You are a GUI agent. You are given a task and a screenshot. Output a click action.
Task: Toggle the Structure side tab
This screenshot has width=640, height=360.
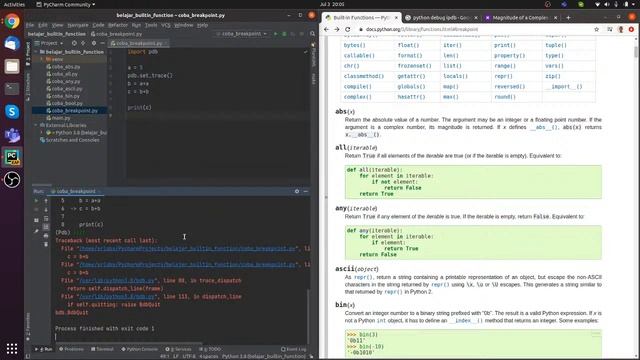click(x=28, y=87)
